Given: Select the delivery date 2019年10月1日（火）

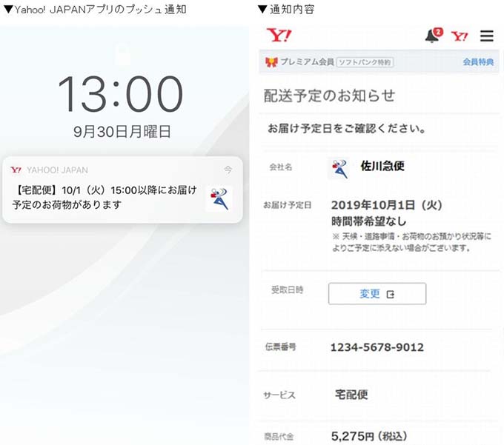Looking at the screenshot, I should [x=387, y=205].
